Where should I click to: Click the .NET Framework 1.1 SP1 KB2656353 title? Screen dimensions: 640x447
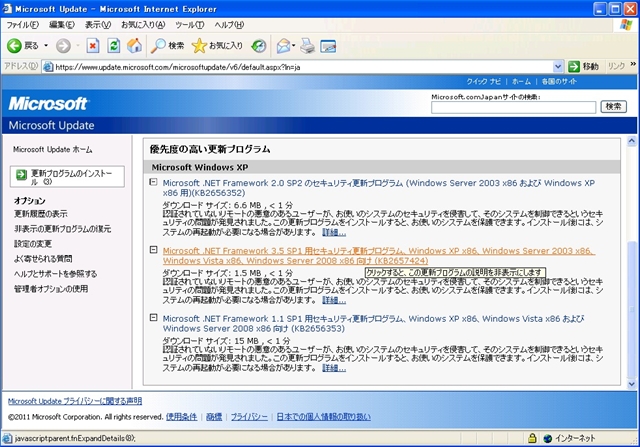pyautogui.click(x=373, y=323)
